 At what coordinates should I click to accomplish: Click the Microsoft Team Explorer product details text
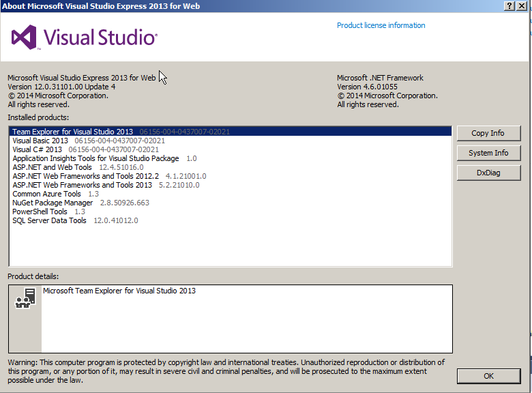119,291
